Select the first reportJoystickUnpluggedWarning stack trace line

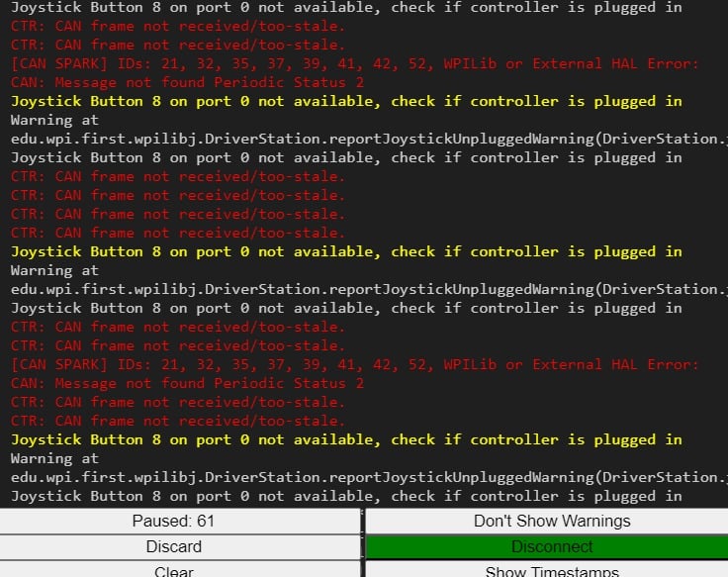(x=369, y=139)
